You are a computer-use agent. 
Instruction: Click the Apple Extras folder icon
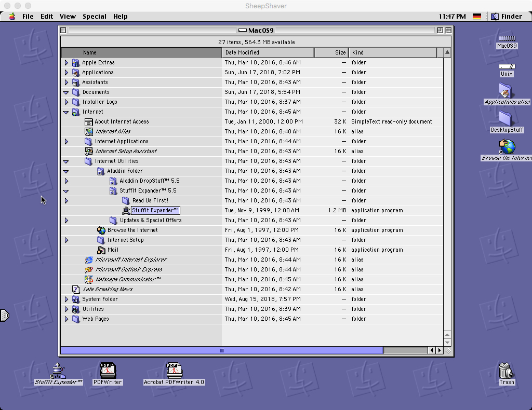pos(76,63)
